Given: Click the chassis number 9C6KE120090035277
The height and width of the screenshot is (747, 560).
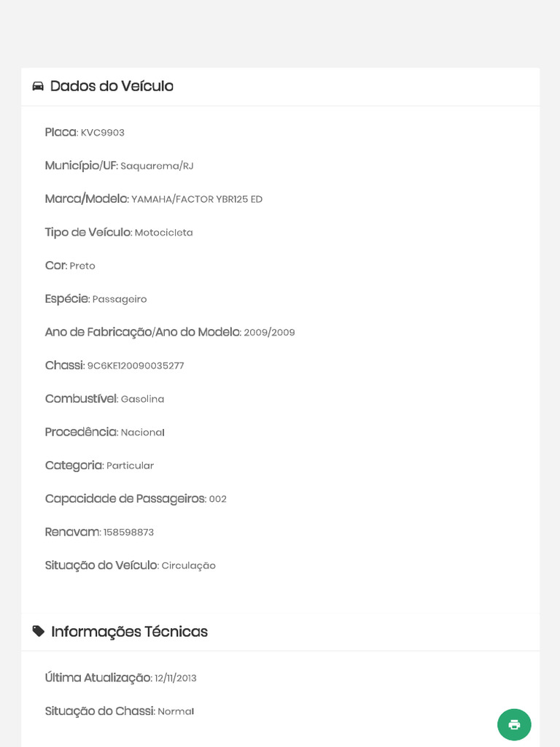Looking at the screenshot, I should click(x=136, y=366).
